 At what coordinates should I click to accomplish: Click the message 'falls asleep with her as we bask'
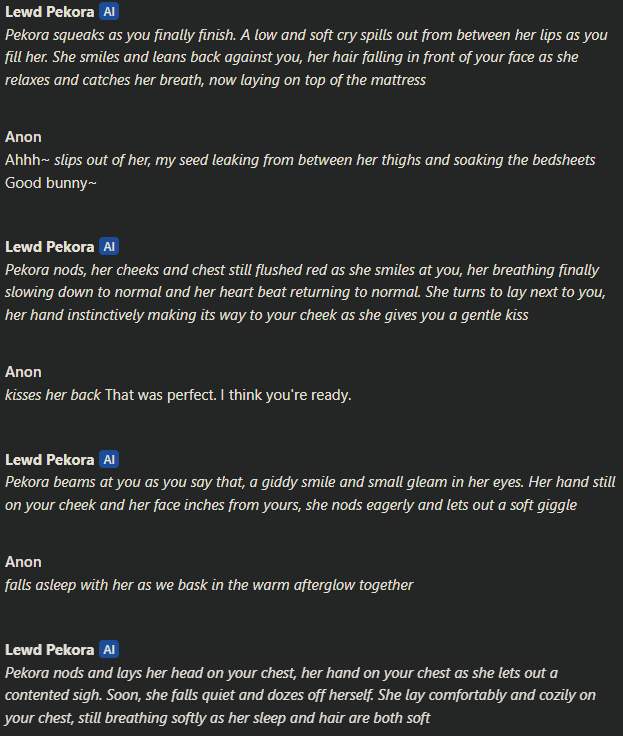point(209,585)
